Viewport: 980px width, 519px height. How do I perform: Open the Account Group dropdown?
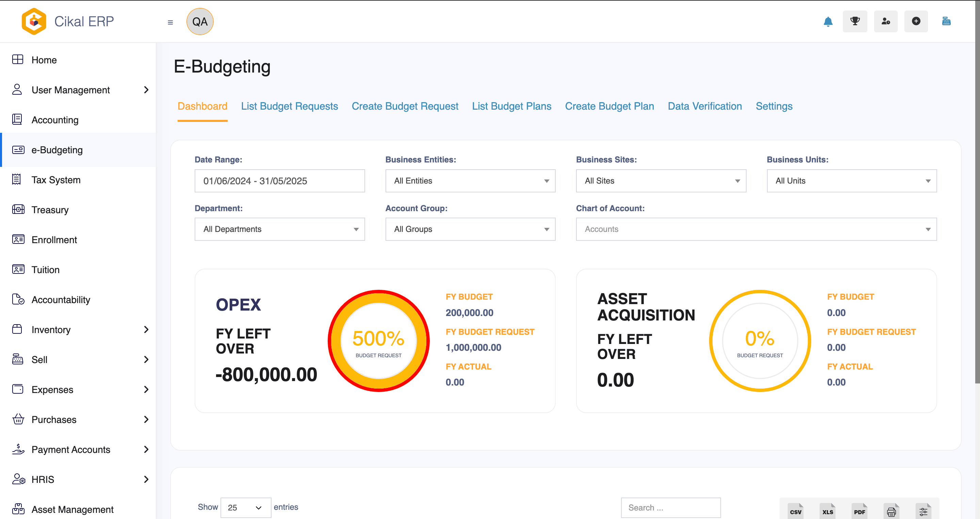(x=470, y=229)
